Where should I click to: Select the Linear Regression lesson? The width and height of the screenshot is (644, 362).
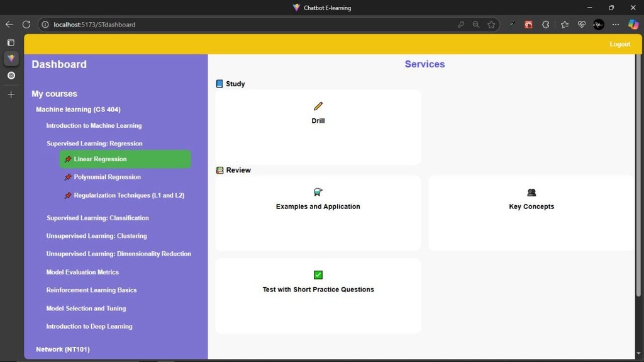coord(101,159)
